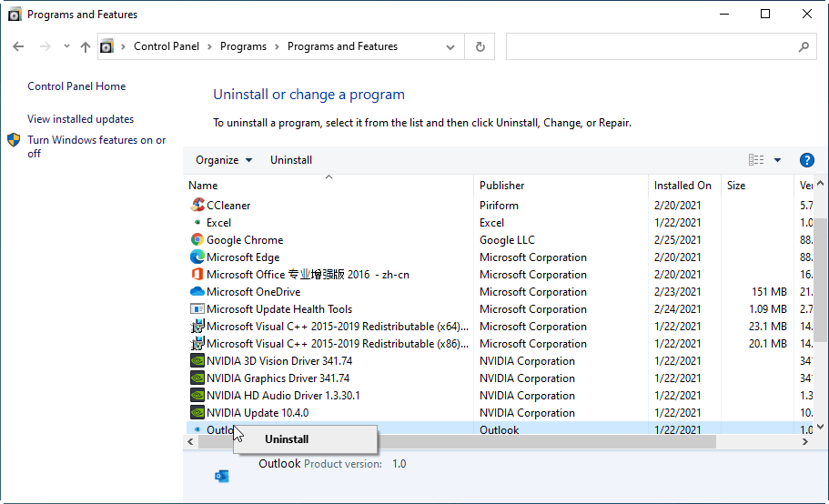Click the 2/25/2021 installed date cell
This screenshot has height=504, width=829.
pyautogui.click(x=677, y=240)
